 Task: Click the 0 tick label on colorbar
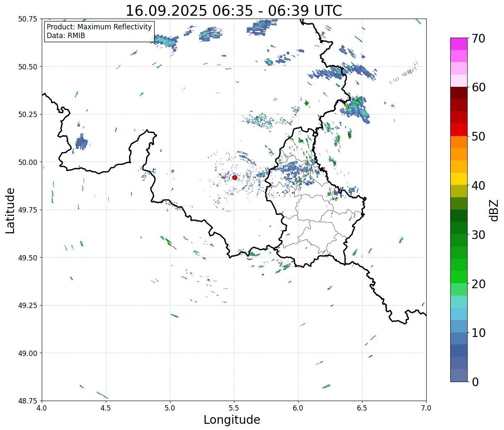click(x=475, y=382)
